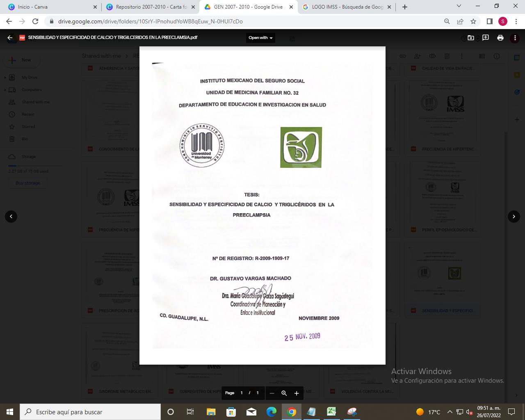Open the 'Open with' dropdown

[x=260, y=38]
